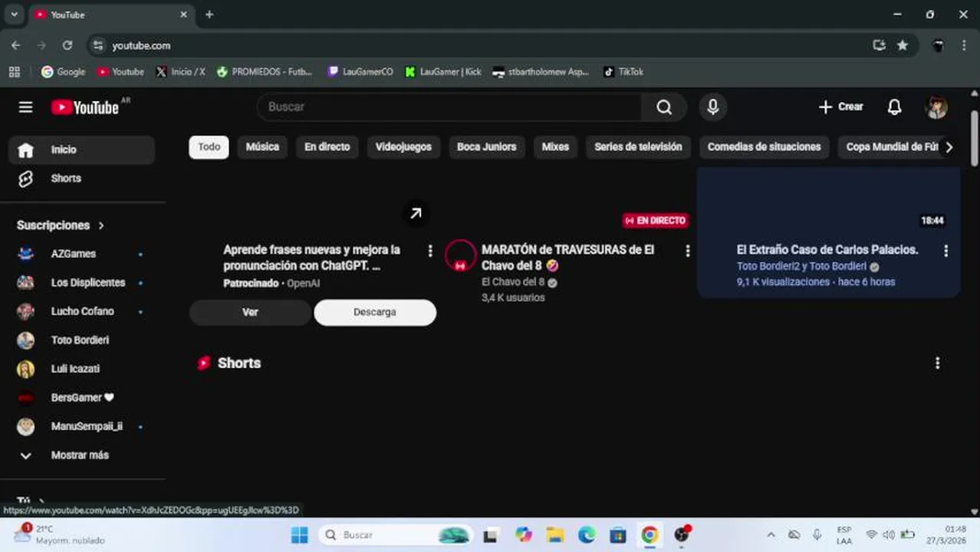Screen dimensions: 980x552
Task: Select Comedias de situaciones chip
Action: [x=764, y=147]
